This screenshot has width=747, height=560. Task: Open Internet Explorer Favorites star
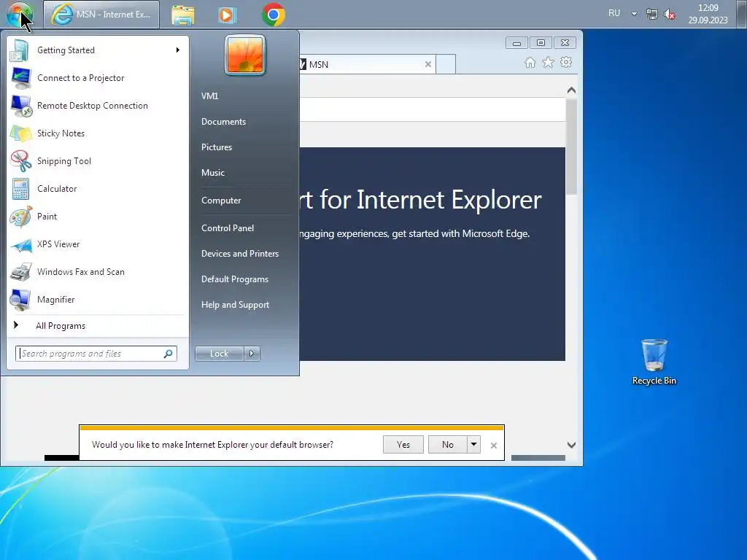coord(548,63)
